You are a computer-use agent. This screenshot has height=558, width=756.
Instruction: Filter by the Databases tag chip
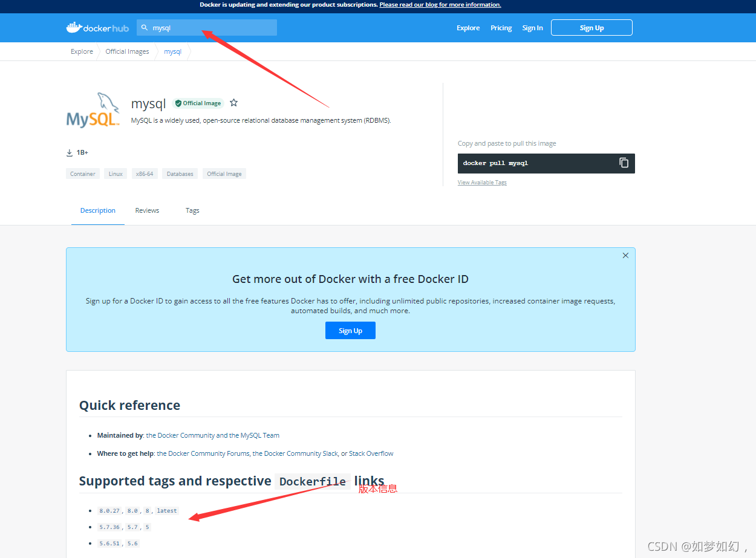pyautogui.click(x=180, y=174)
